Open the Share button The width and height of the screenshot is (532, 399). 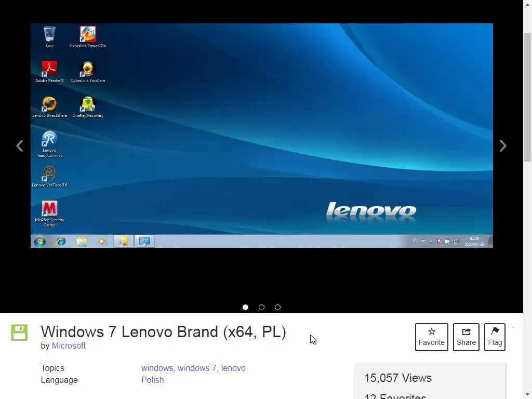click(x=466, y=337)
